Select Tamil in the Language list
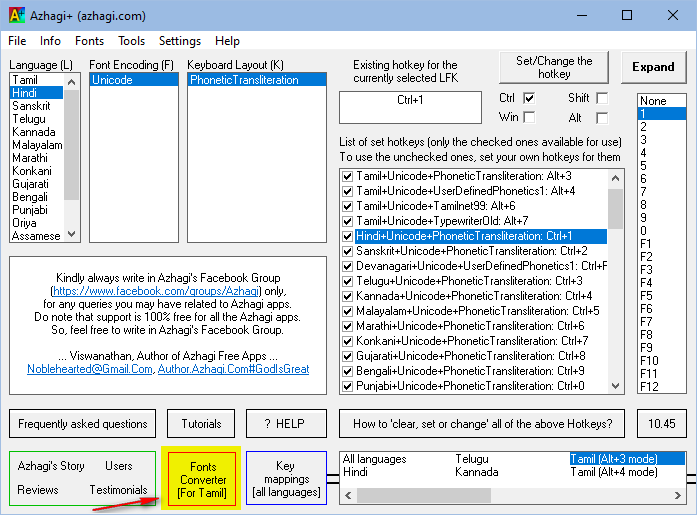Image resolution: width=697 pixels, height=515 pixels. pos(36,80)
